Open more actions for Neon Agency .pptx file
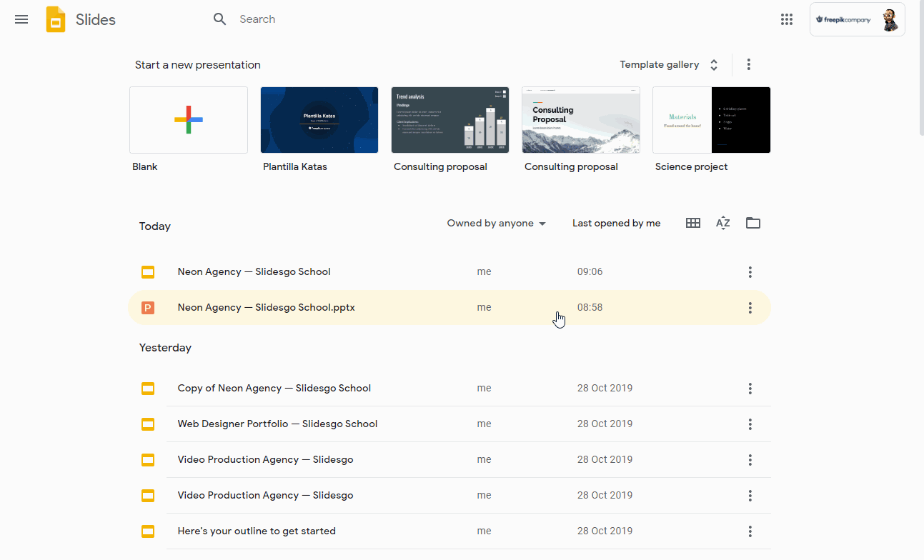 750,308
